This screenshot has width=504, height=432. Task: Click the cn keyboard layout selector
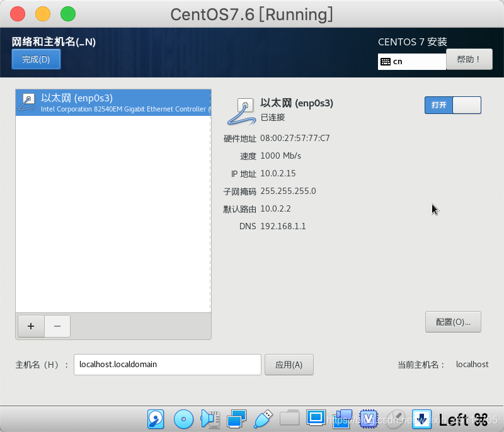[412, 61]
